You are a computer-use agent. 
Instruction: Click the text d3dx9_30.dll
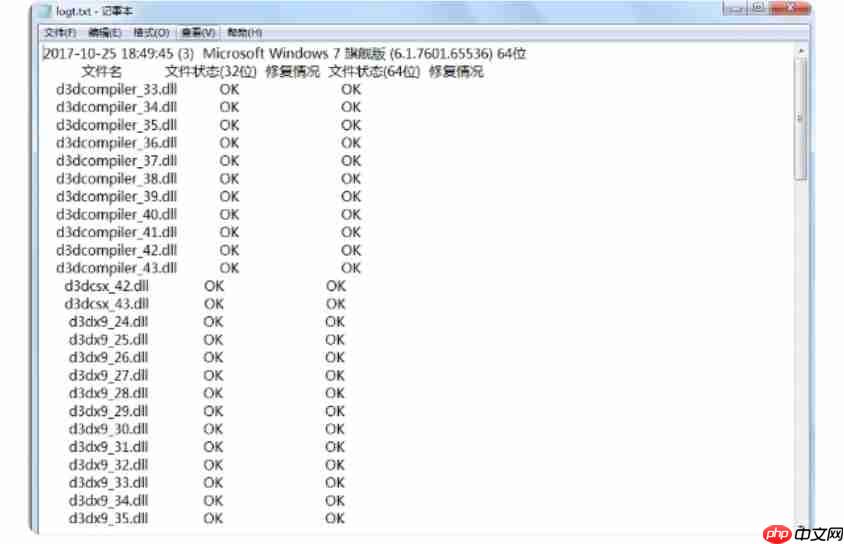[x=108, y=429]
